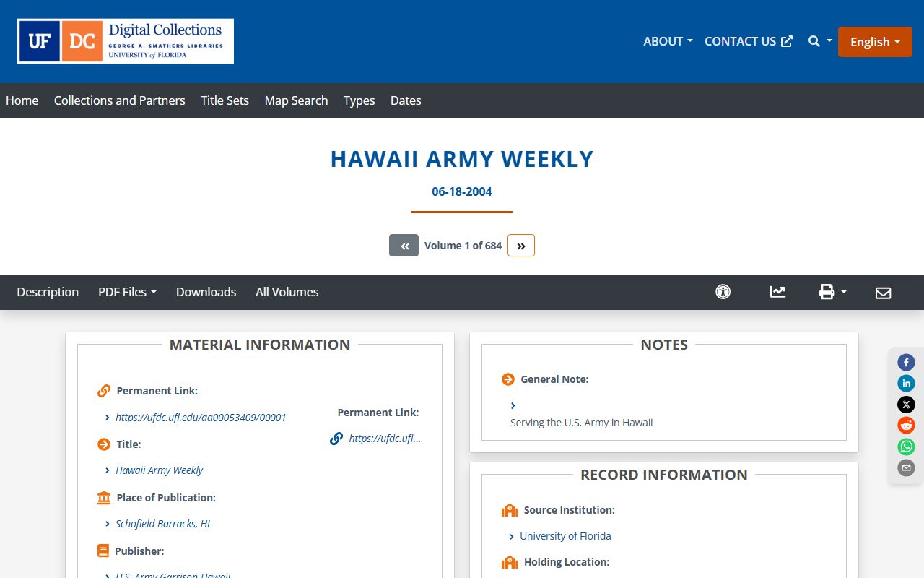Viewport: 924px width, 578px height.
Task: Click the Publisher book icon
Action: (x=103, y=551)
